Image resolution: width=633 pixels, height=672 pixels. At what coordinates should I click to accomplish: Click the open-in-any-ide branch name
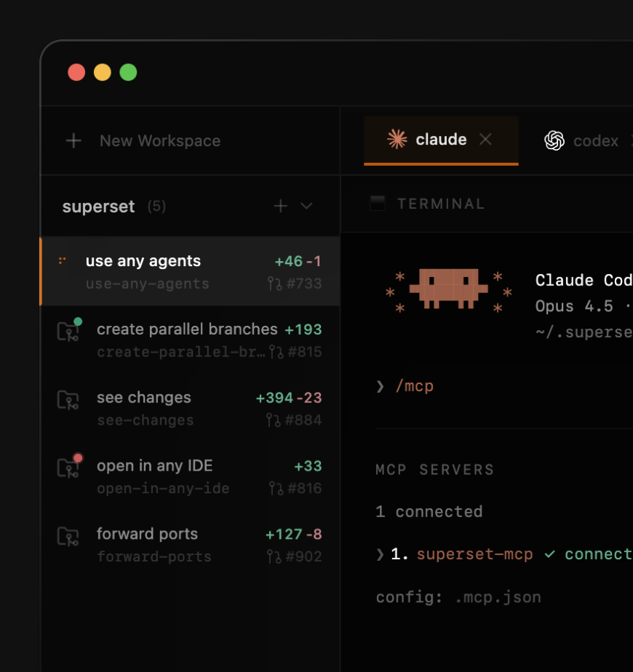coord(163,489)
